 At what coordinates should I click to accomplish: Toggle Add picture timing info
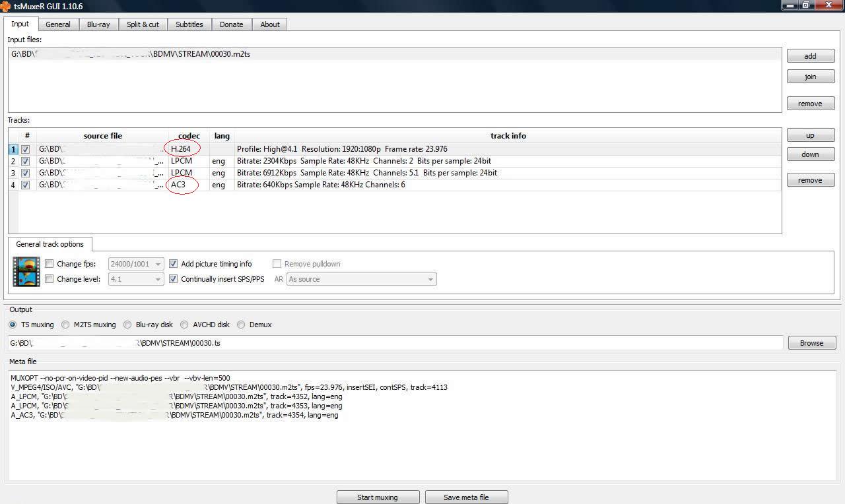click(174, 264)
